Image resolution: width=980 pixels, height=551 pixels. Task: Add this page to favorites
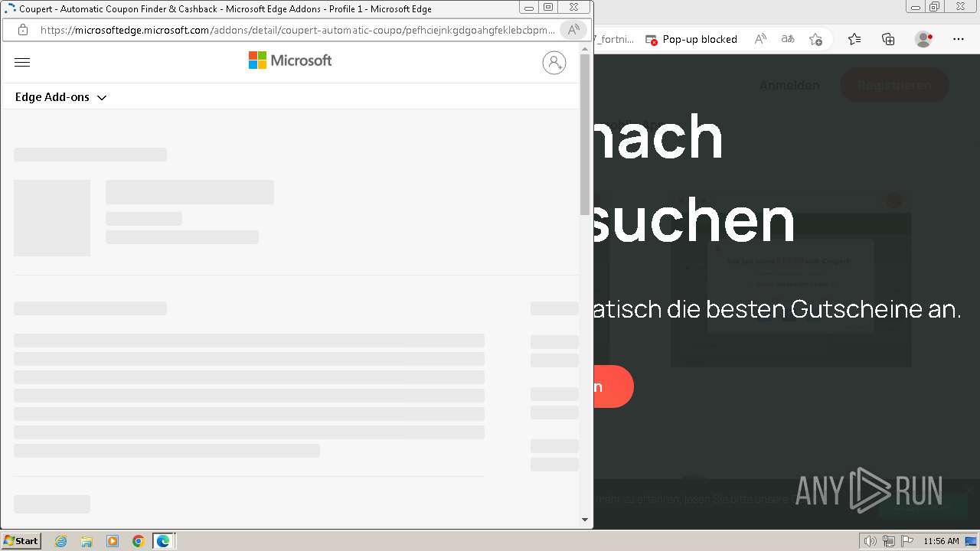pos(816,39)
